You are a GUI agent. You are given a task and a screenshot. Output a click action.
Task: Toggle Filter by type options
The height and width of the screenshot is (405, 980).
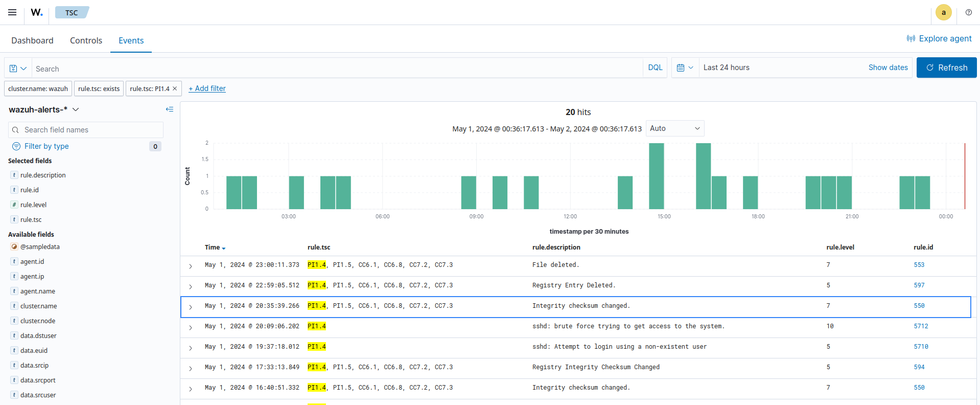(46, 146)
